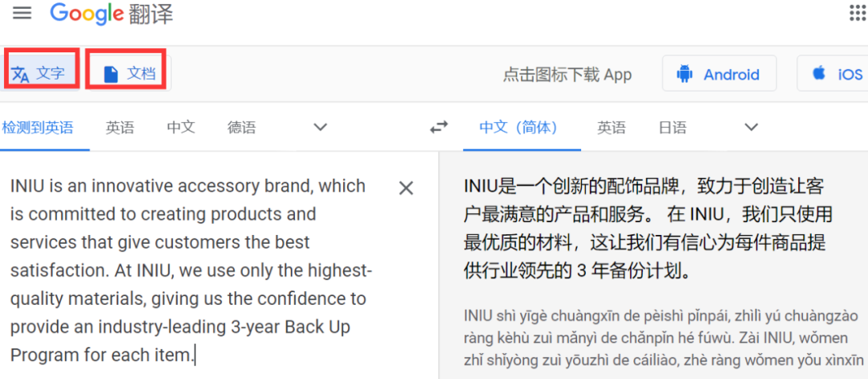
Task: Click the 点击图标下载 App label
Action: (x=567, y=74)
